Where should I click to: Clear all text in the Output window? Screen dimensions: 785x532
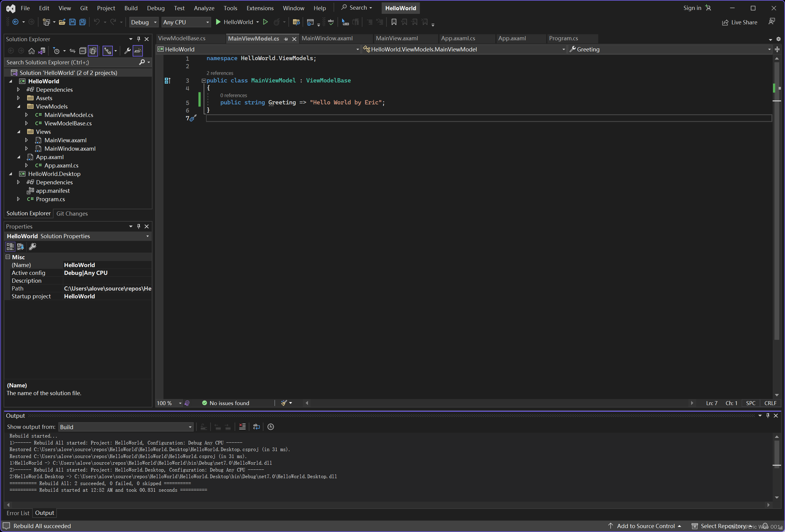[242, 427]
